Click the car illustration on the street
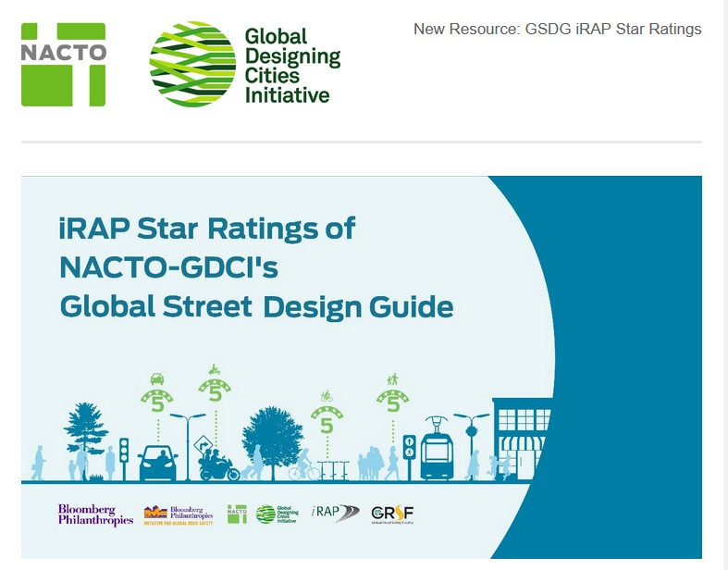 [158, 464]
